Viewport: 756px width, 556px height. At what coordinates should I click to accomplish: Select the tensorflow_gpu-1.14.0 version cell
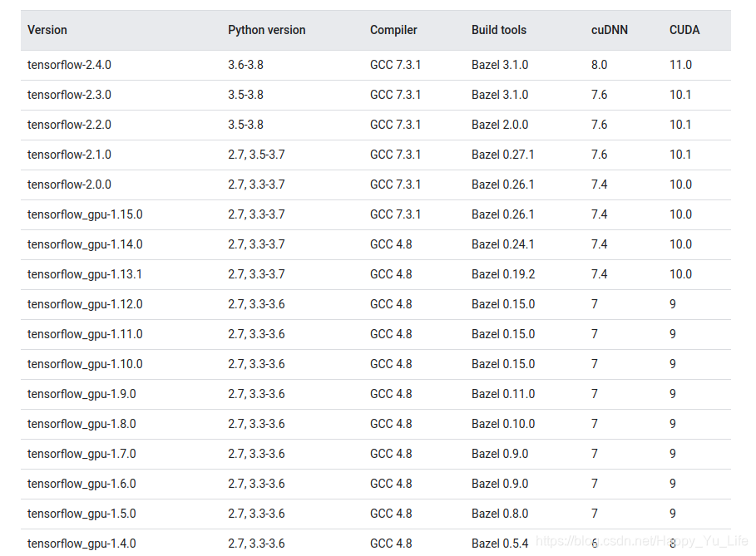[x=85, y=244]
